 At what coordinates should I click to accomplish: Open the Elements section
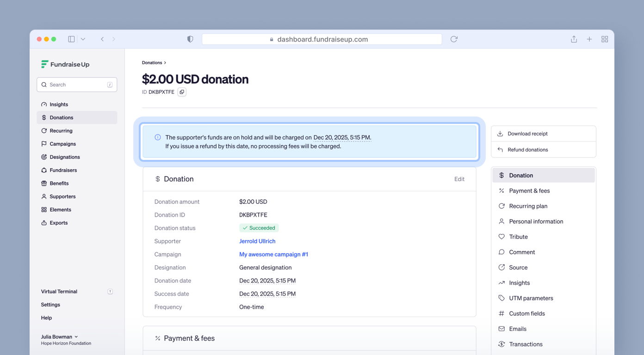(60, 209)
